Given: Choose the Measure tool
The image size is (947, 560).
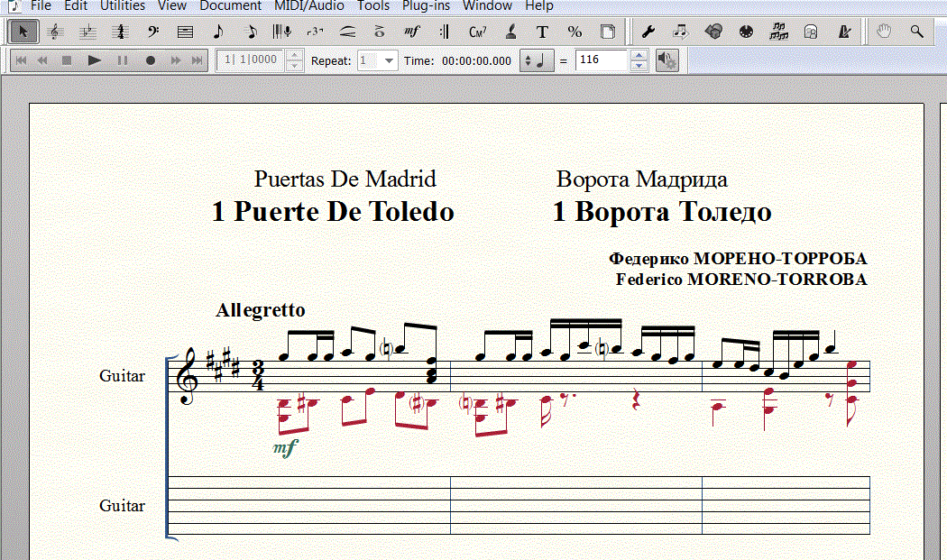Looking at the screenshot, I should point(186,32).
